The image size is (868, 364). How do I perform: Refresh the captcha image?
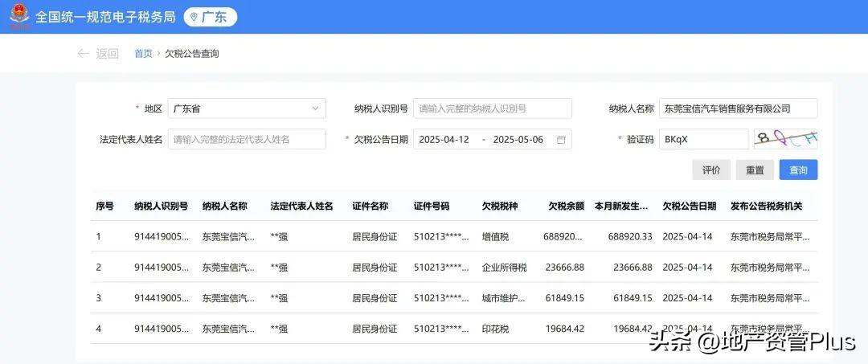click(785, 139)
